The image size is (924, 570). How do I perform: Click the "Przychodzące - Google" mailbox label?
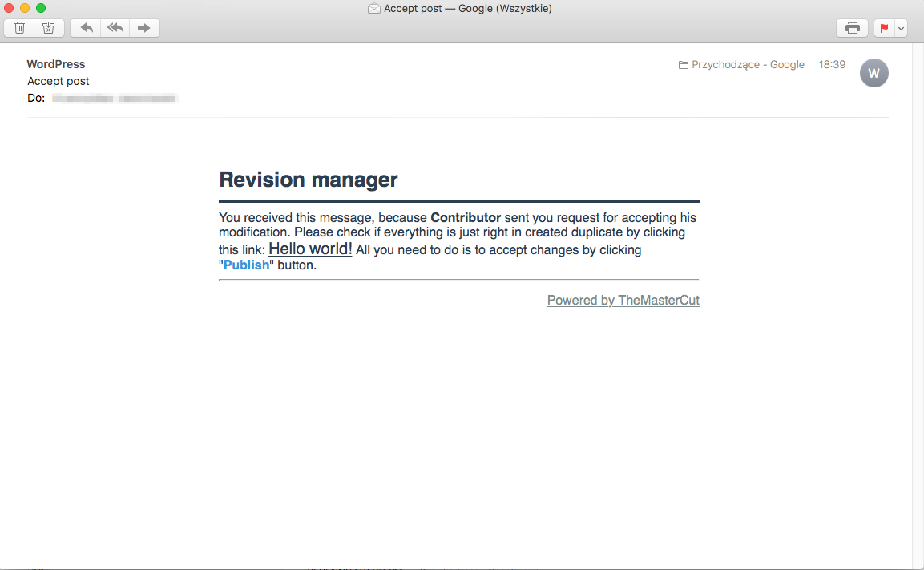coord(747,64)
